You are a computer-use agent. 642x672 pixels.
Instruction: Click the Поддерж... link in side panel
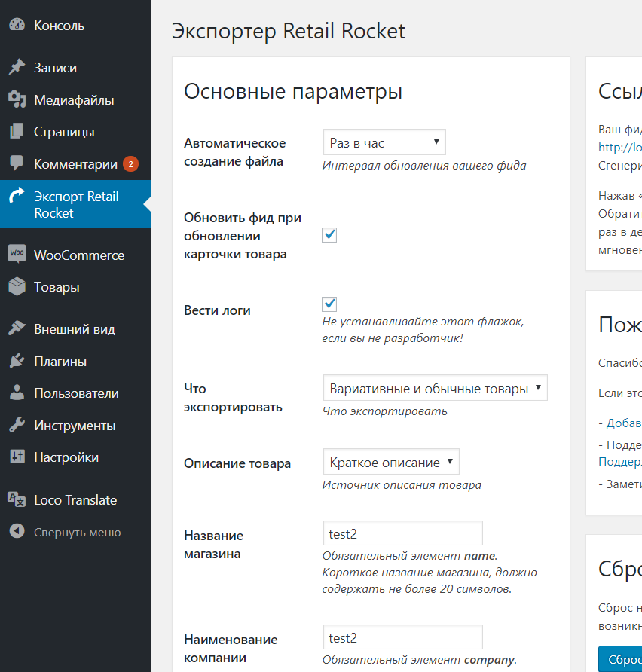point(620,462)
